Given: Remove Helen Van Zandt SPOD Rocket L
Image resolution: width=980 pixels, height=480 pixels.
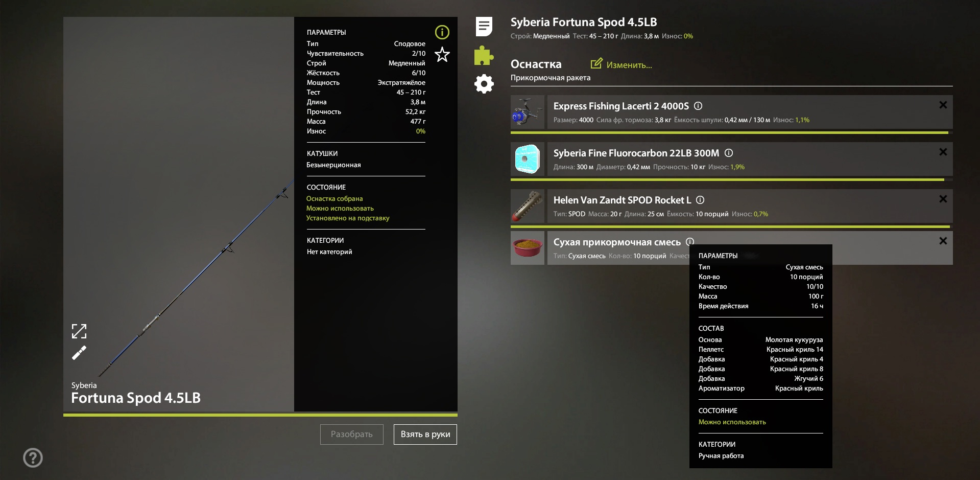Looking at the screenshot, I should point(943,199).
